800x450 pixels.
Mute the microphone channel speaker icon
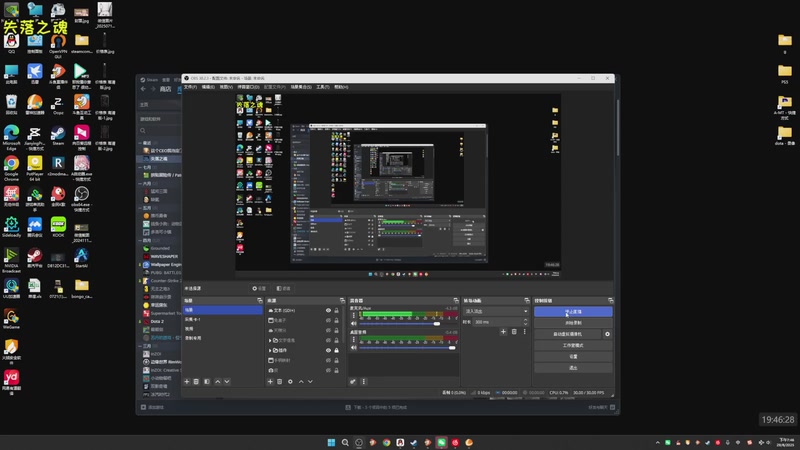354,323
